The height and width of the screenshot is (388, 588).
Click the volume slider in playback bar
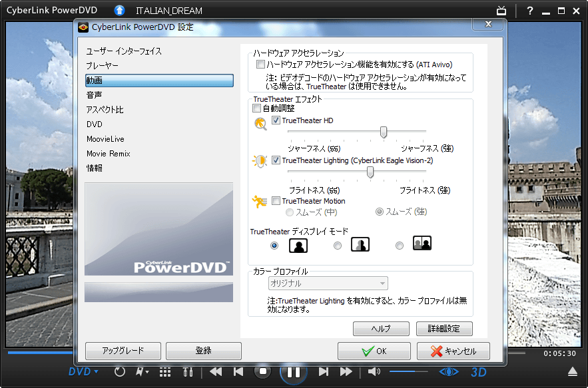[408, 371]
